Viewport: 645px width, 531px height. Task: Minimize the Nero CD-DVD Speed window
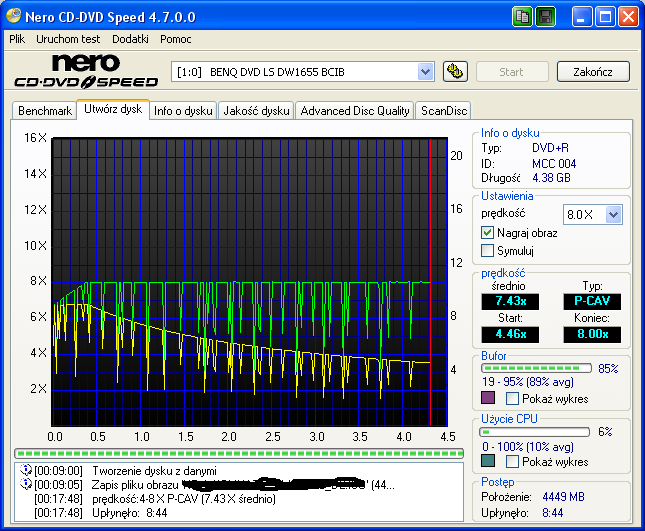582,17
